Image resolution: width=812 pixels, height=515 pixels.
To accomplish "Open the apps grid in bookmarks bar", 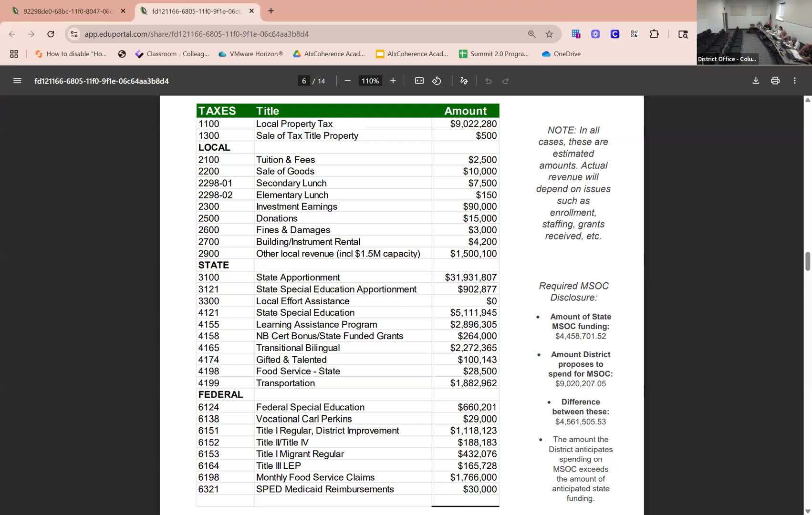I will (x=14, y=54).
